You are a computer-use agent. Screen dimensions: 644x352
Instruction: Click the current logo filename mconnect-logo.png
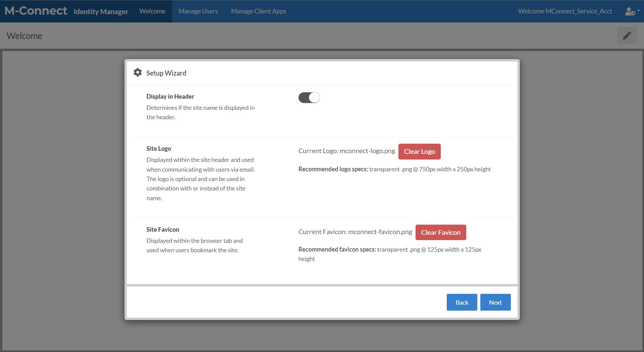pyautogui.click(x=367, y=151)
